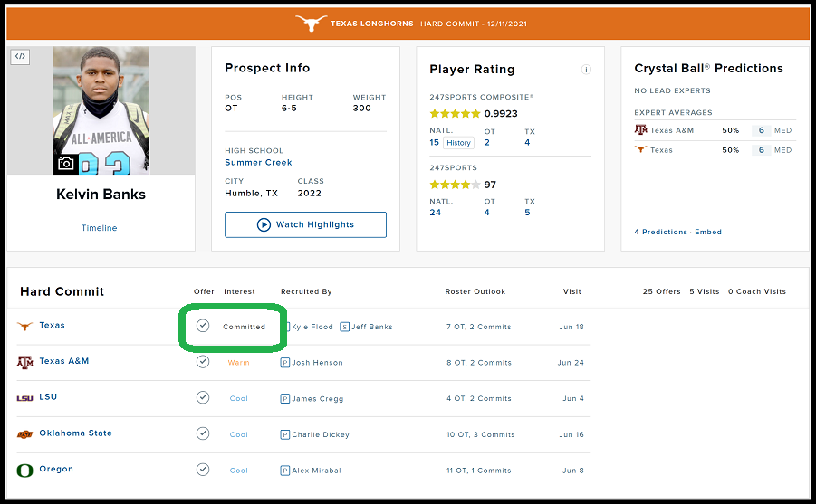Open the camera photo gallery icon
This screenshot has height=504, width=816.
click(65, 164)
